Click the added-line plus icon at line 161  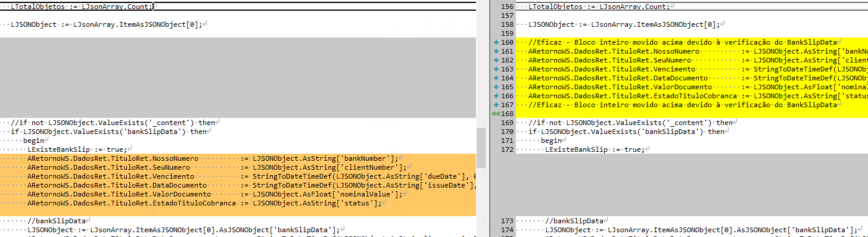coord(496,52)
